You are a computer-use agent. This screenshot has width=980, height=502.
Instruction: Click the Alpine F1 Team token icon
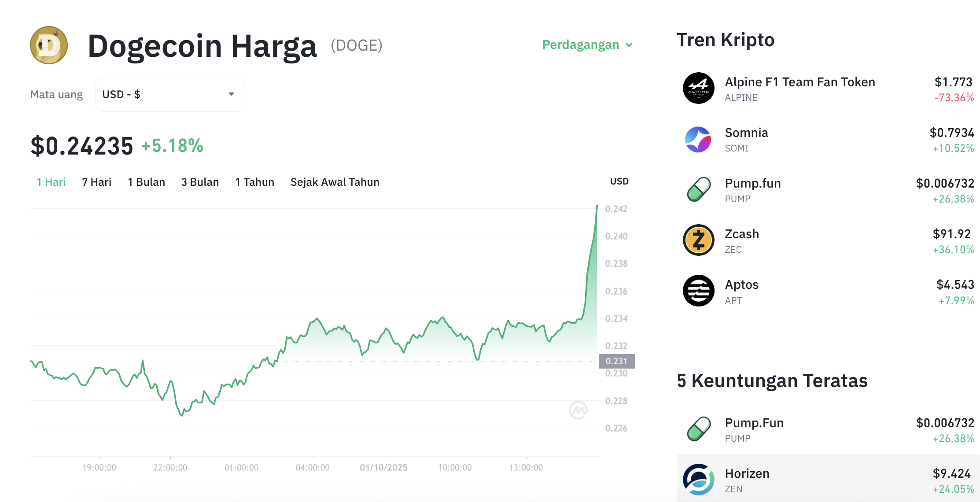(x=698, y=88)
